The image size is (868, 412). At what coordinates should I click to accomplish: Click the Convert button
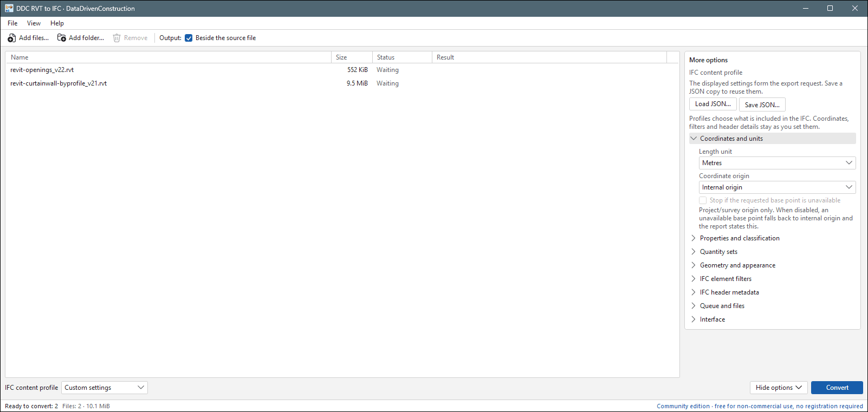tap(837, 388)
